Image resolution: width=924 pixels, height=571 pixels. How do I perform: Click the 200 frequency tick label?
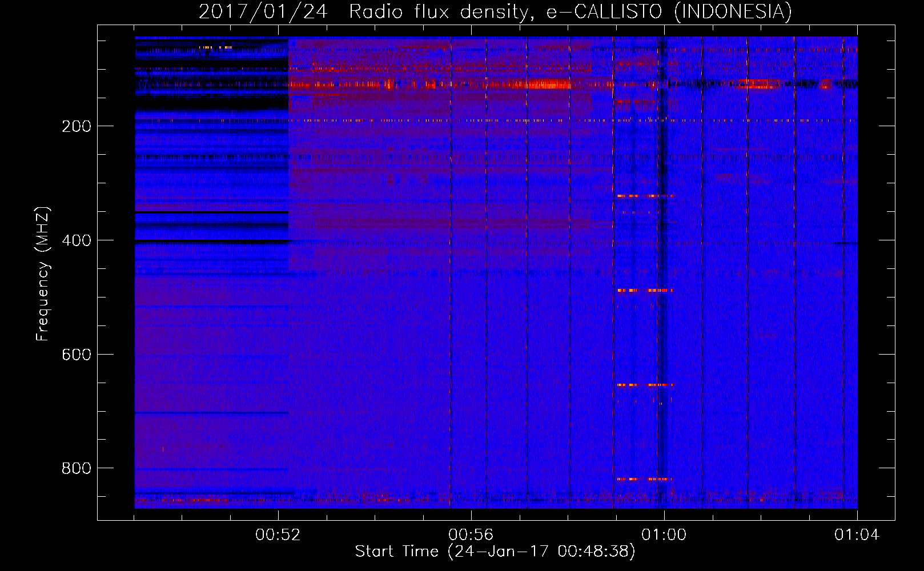(x=77, y=126)
